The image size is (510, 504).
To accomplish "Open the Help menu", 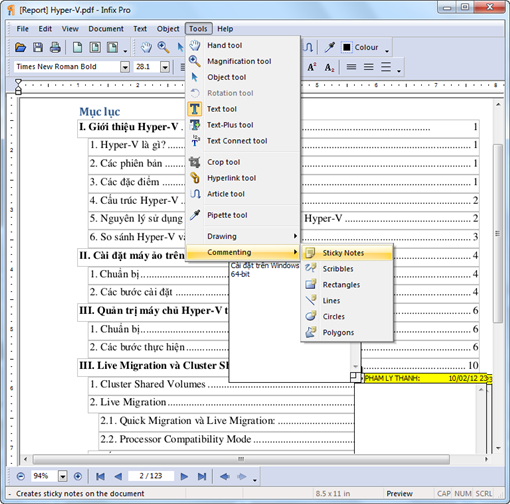I will [225, 29].
